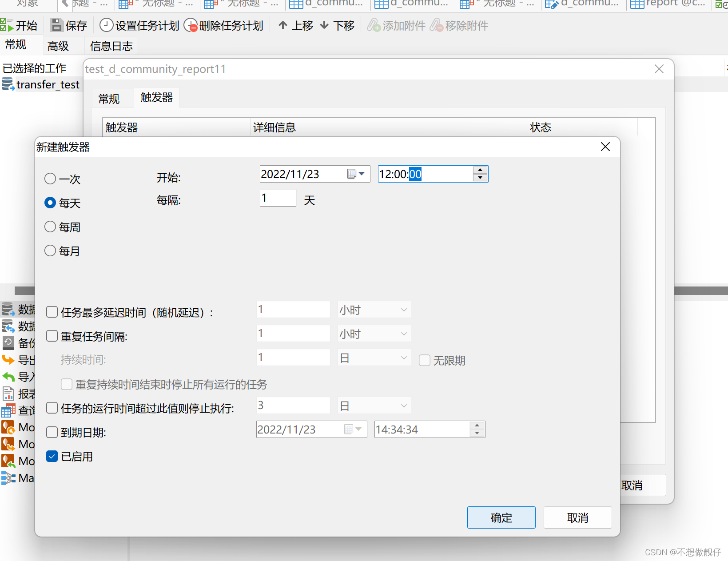Decrease start time with down spinner
Image resolution: width=728 pixels, height=561 pixels.
[x=480, y=178]
